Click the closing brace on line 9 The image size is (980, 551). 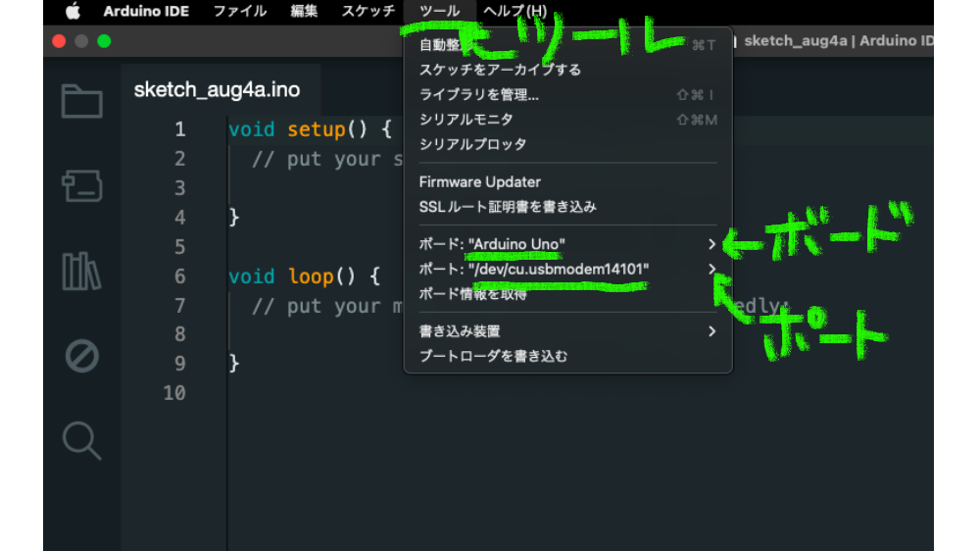[x=234, y=364]
